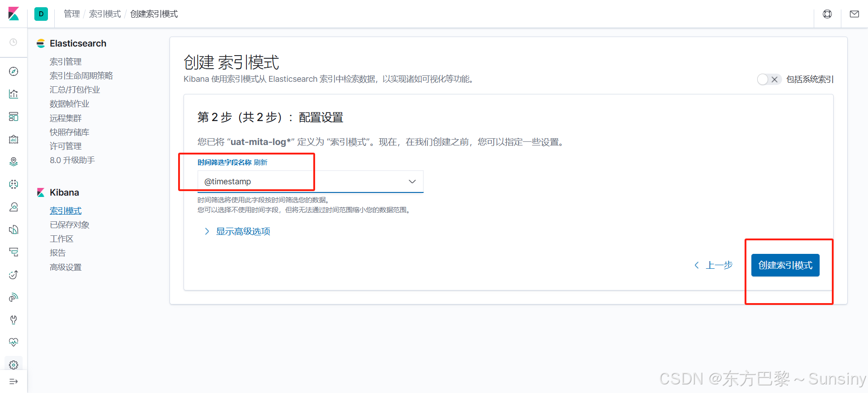The width and height of the screenshot is (868, 393).
Task: Open Machine Learning icon in sidebar
Action: [14, 184]
